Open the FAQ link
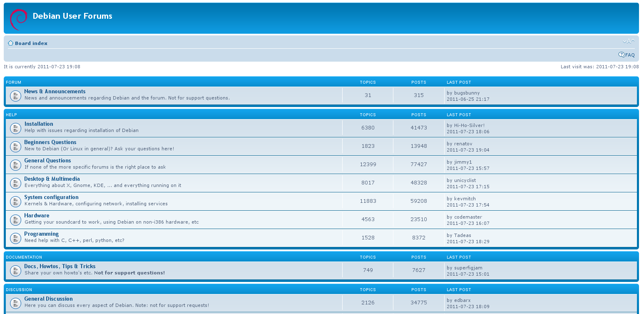The width and height of the screenshot is (644, 314). (630, 55)
